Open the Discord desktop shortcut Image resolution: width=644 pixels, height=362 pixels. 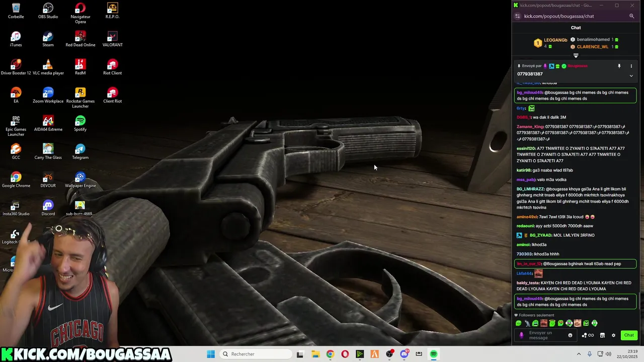[x=48, y=208]
